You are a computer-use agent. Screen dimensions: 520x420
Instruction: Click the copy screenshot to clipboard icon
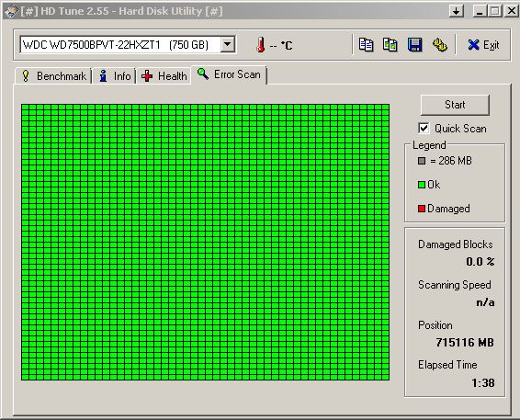(x=390, y=45)
